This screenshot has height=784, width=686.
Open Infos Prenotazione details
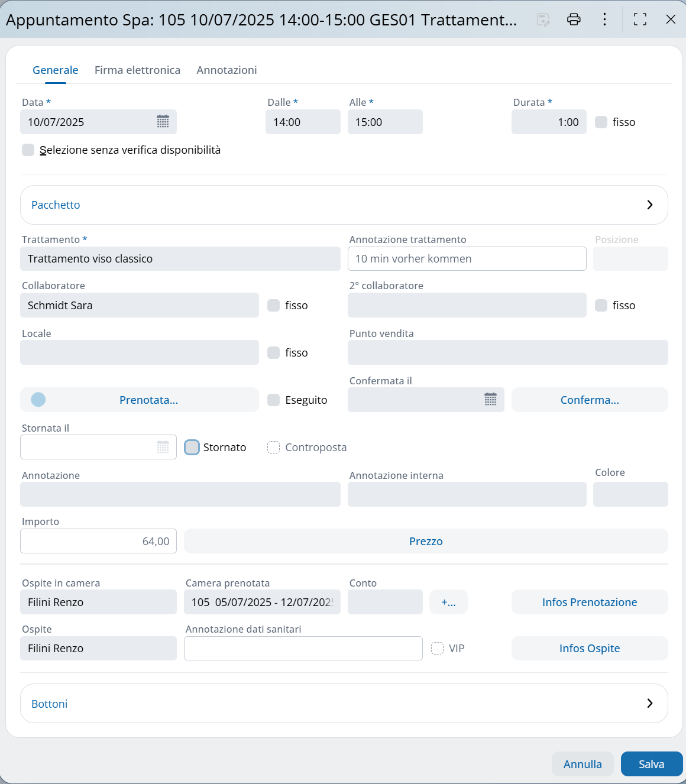coord(589,602)
